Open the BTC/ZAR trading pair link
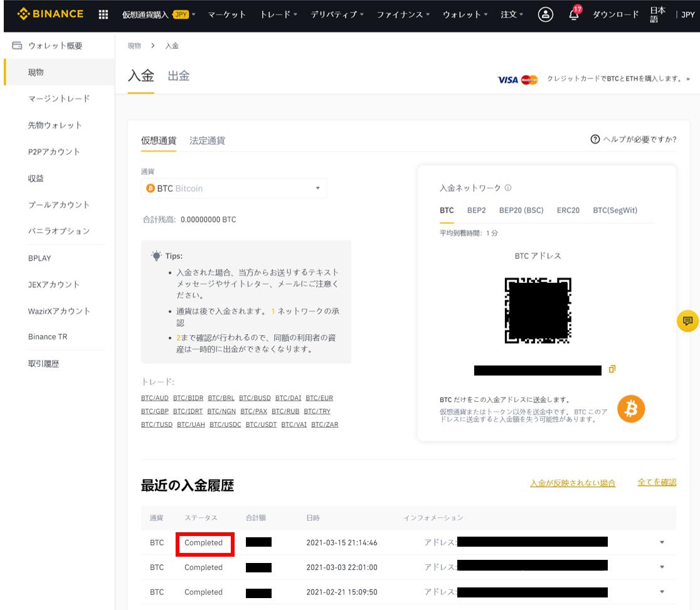The height and width of the screenshot is (610, 700). point(324,424)
